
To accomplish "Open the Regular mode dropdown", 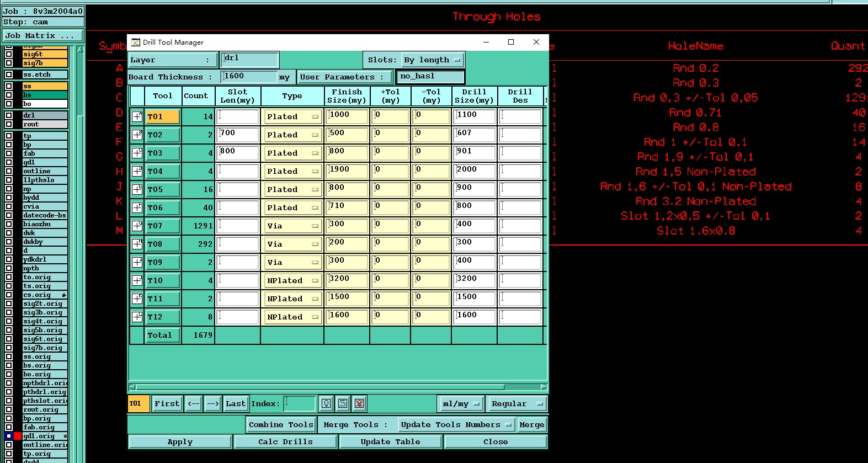I will click(x=517, y=404).
